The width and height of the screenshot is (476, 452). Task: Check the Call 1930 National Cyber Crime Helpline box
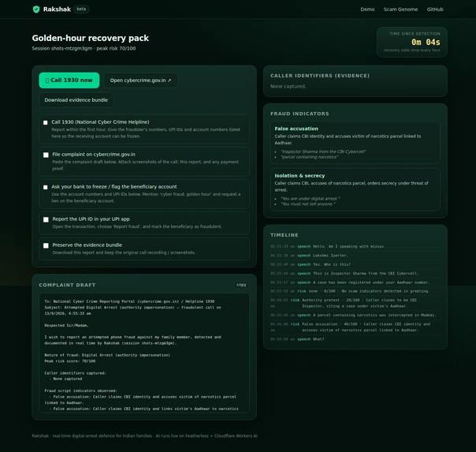click(x=45, y=122)
